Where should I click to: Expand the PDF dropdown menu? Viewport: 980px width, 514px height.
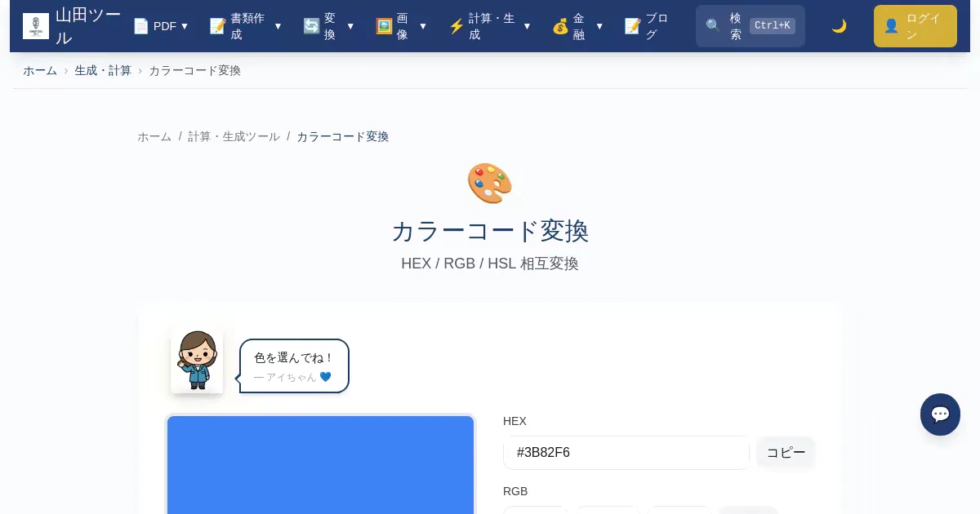click(x=161, y=26)
